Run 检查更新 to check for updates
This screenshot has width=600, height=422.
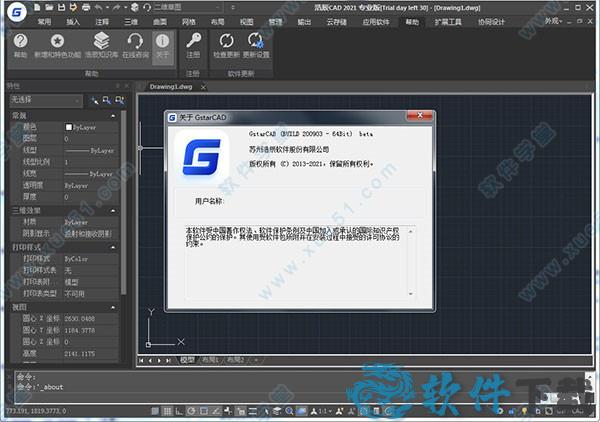pos(227,42)
